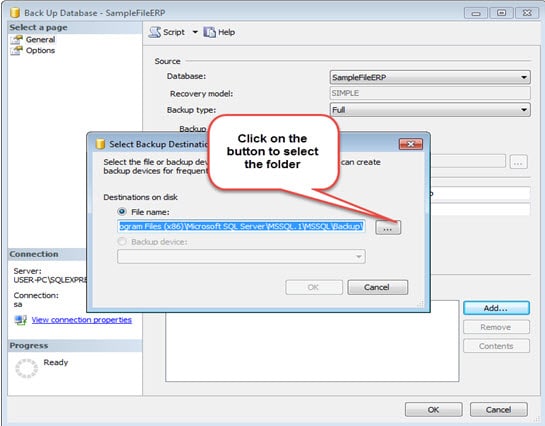Open the Backup type dropdown

(430, 110)
